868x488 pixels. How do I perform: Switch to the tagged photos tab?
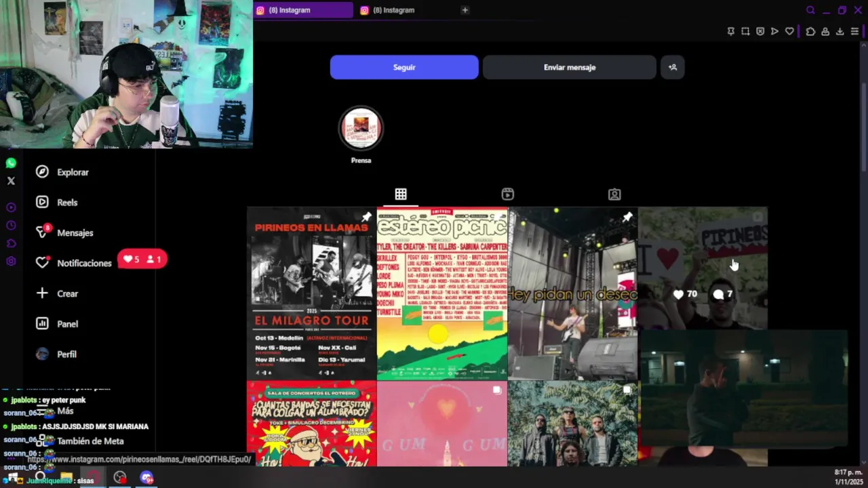point(614,195)
